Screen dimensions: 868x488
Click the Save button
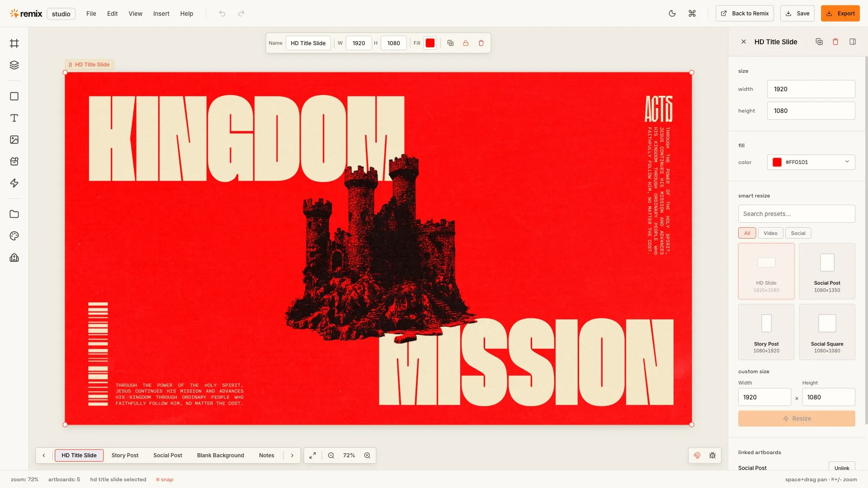[797, 14]
